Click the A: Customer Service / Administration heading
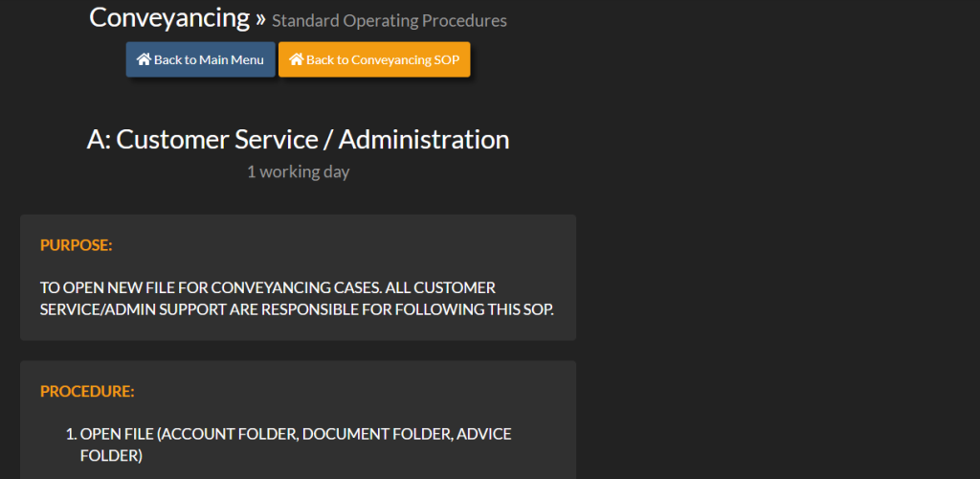Viewport: 980px width, 479px height. pyautogui.click(x=299, y=140)
